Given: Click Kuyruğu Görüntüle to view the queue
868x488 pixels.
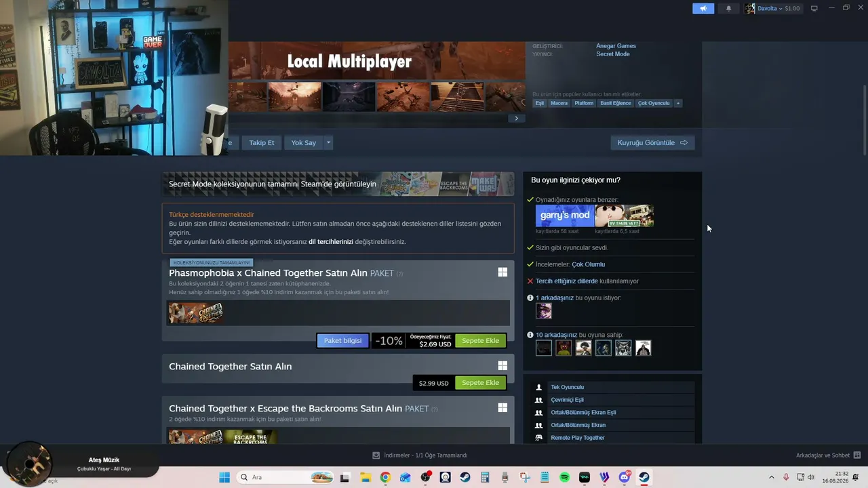Looking at the screenshot, I should 652,142.
